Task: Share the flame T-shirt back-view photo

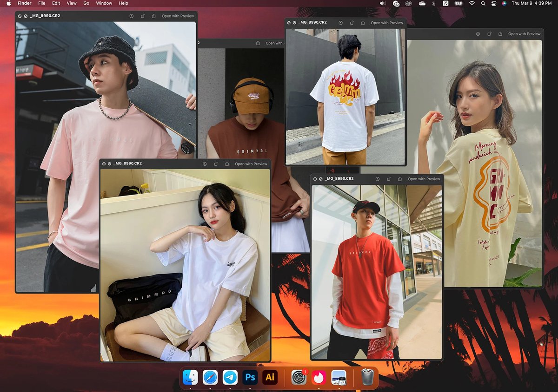Action: pyautogui.click(x=362, y=23)
